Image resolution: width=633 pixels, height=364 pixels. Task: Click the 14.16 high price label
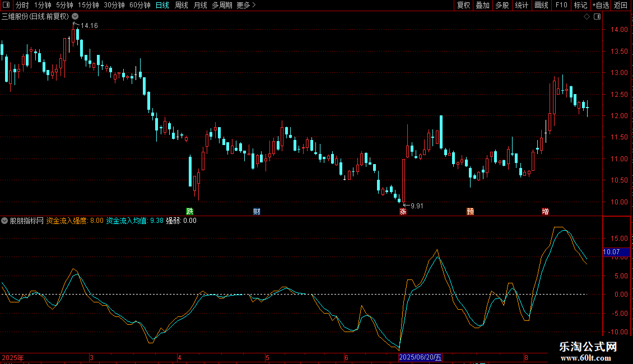89,26
